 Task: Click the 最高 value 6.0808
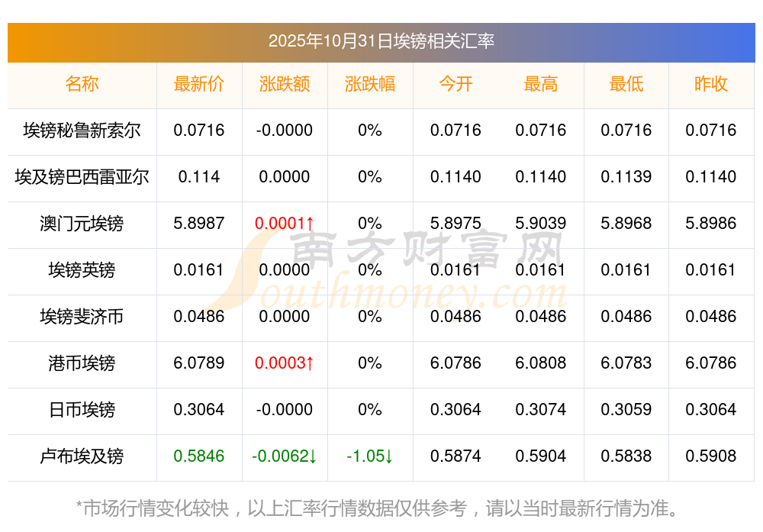point(541,363)
